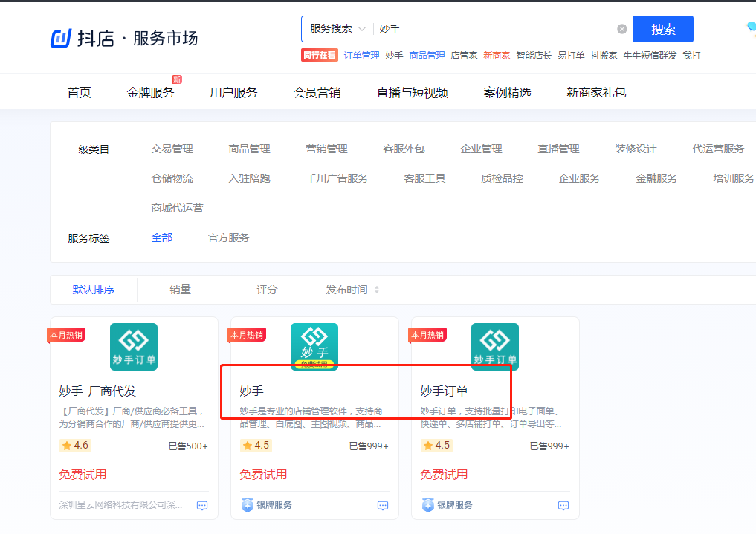This screenshot has height=534, width=756.
Task: Click the 新 badge on 金牌服务
Action: (177, 79)
